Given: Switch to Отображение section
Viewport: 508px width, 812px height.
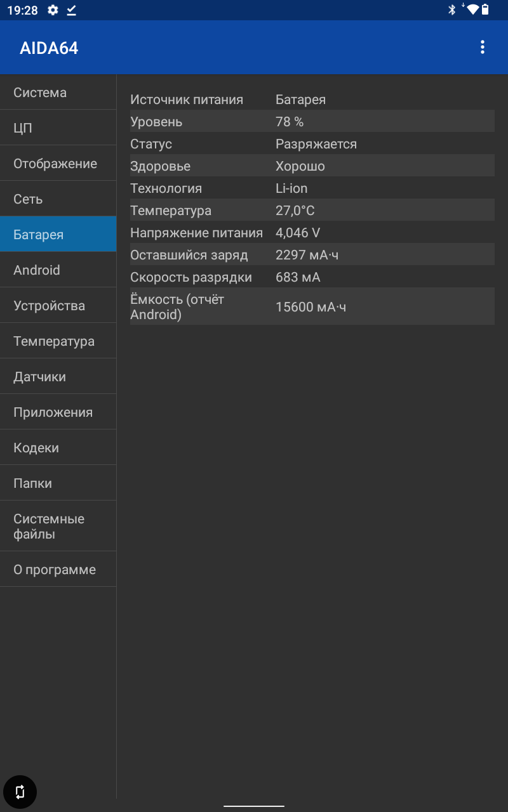Looking at the screenshot, I should [x=58, y=164].
